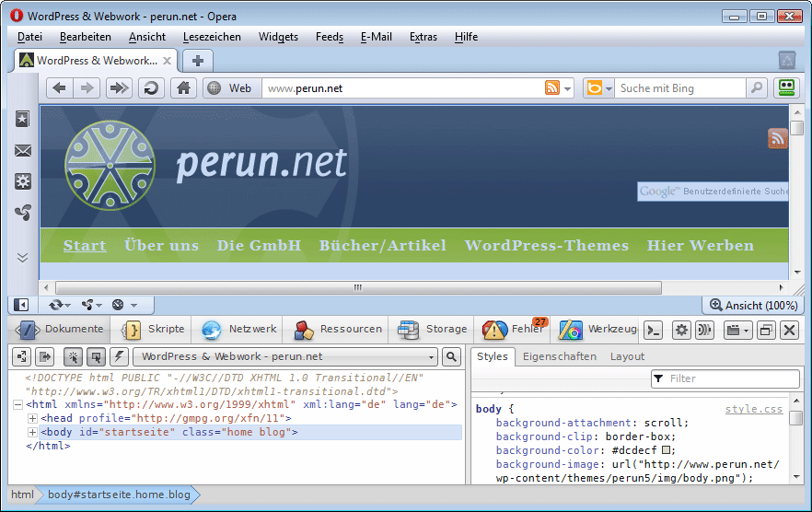This screenshot has height=512, width=812.
Task: Open Dragonfly settings gear button
Action: click(681, 330)
